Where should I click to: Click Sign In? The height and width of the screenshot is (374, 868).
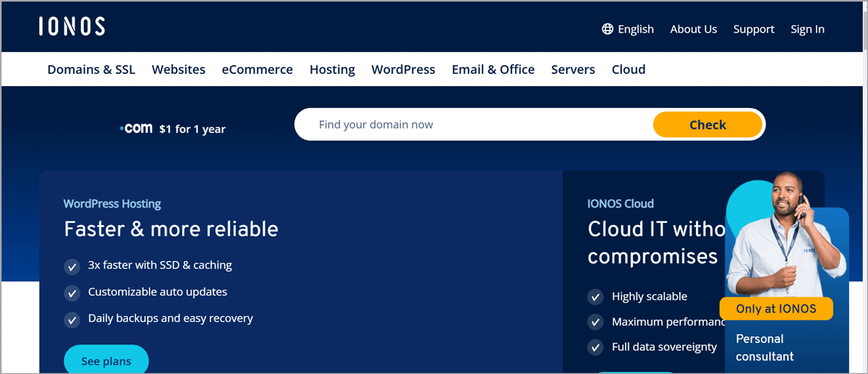[x=807, y=29]
